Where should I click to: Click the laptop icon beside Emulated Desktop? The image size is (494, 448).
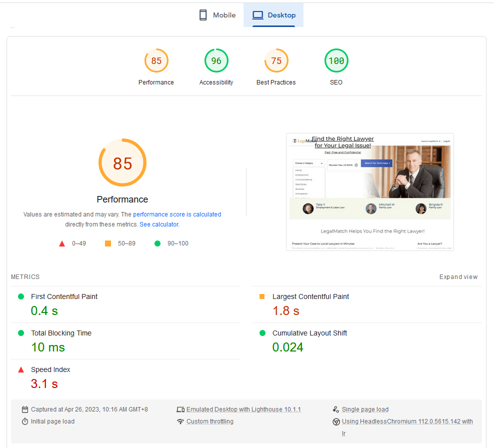click(180, 409)
